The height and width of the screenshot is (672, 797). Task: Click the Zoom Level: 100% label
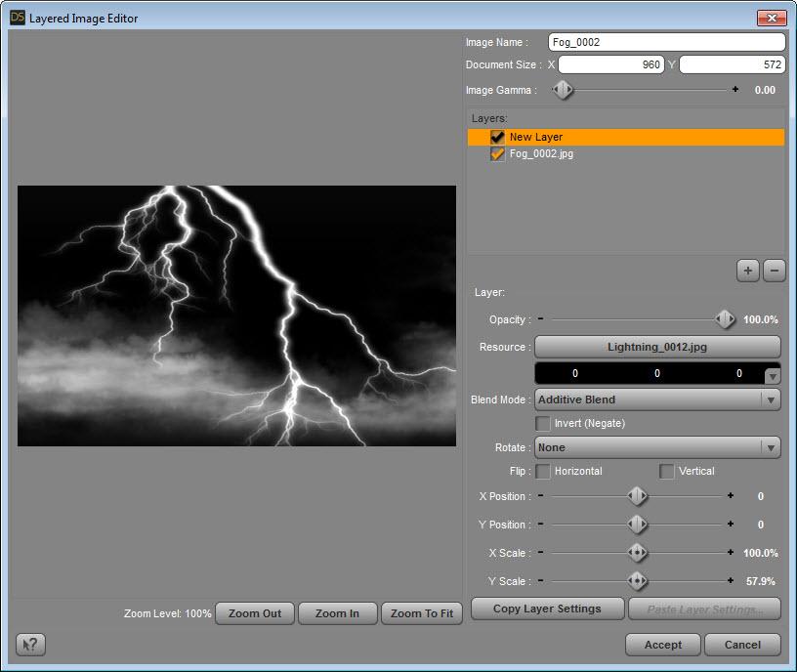pyautogui.click(x=168, y=613)
